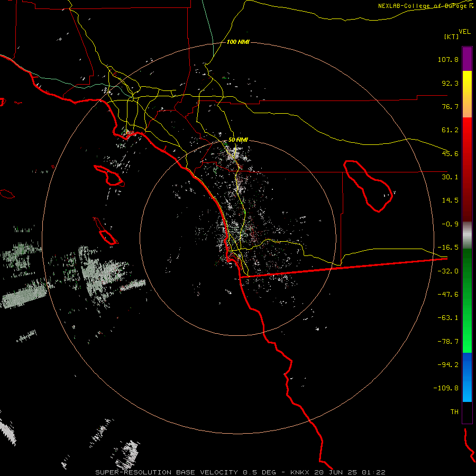Click the Super-Resolution Base Velocity footer caption
This screenshot has width=476, height=476.
point(240,472)
